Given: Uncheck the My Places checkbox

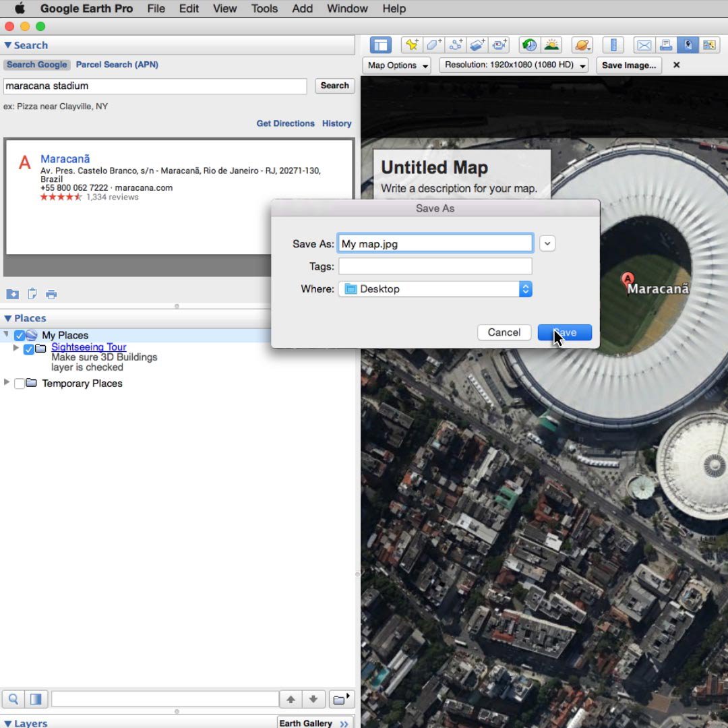Looking at the screenshot, I should tap(19, 335).
